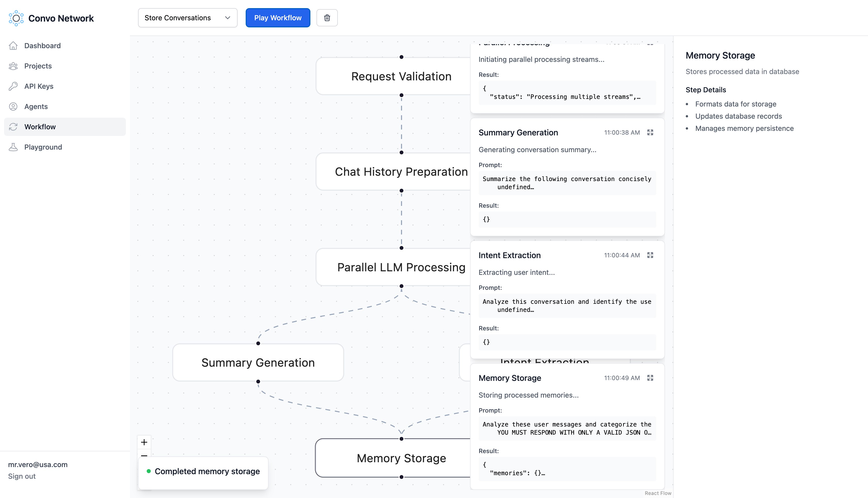
Task: Click the Memory Storage heading in details panel
Action: [720, 56]
